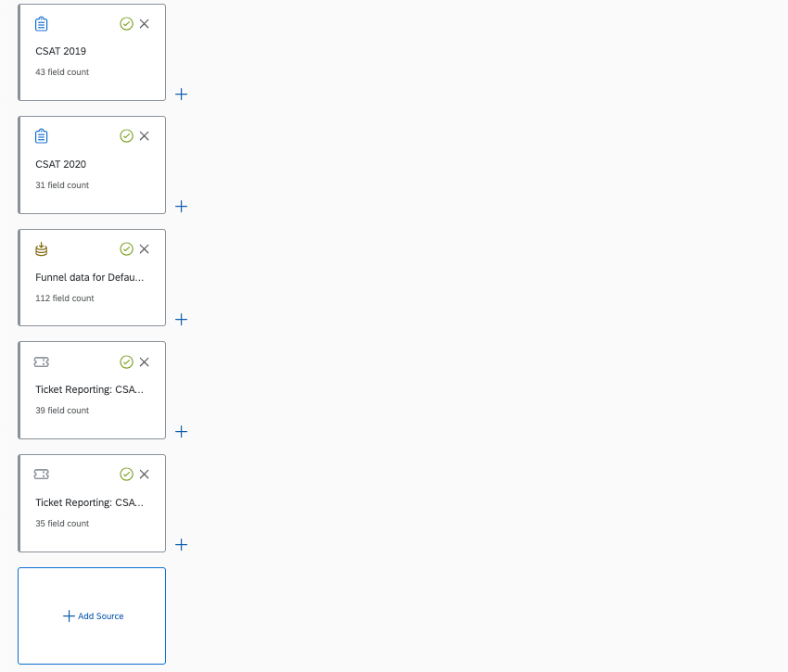Toggle the status check on first Ticket Reporting

pos(126,361)
